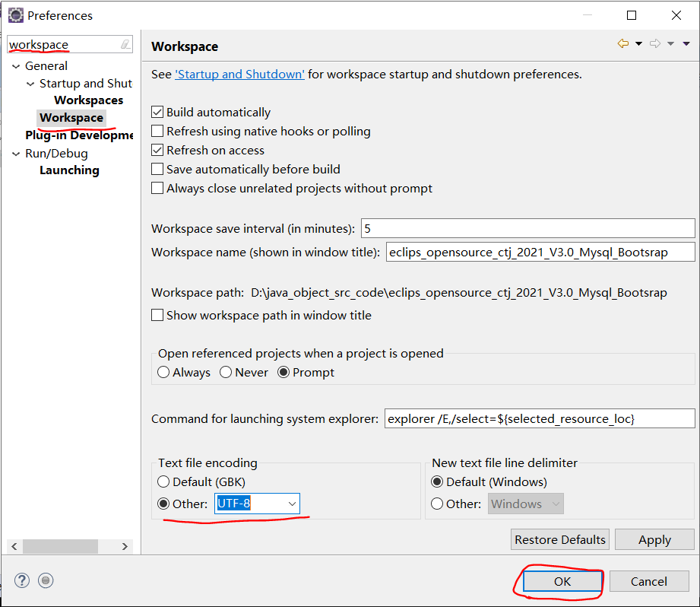Select Run/Debug in the tree
Viewport: 700px width, 607px height.
tap(56, 153)
